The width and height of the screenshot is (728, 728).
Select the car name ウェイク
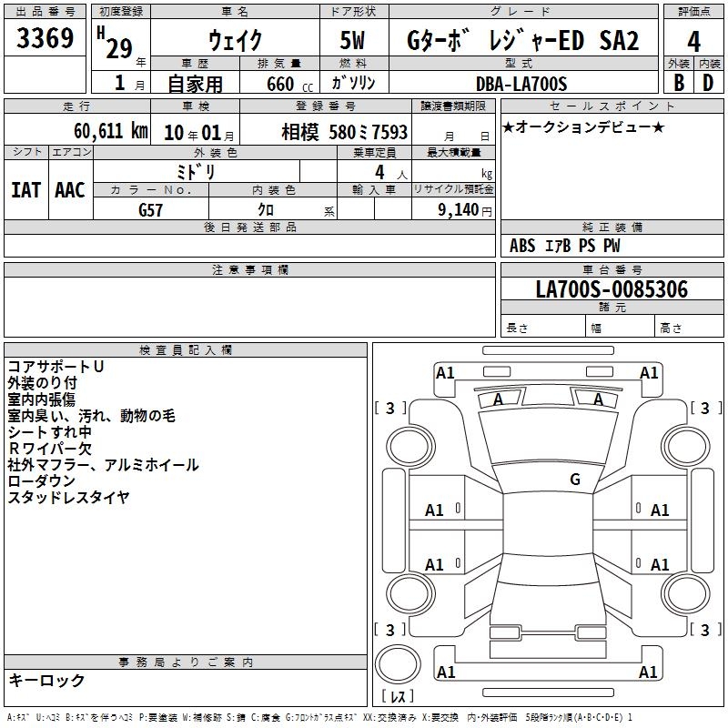pos(235,41)
